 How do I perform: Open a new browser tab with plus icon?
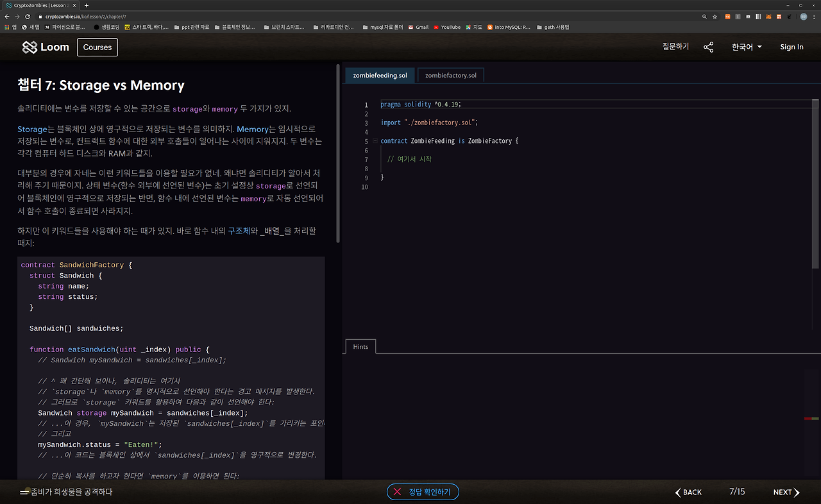tap(87, 5)
